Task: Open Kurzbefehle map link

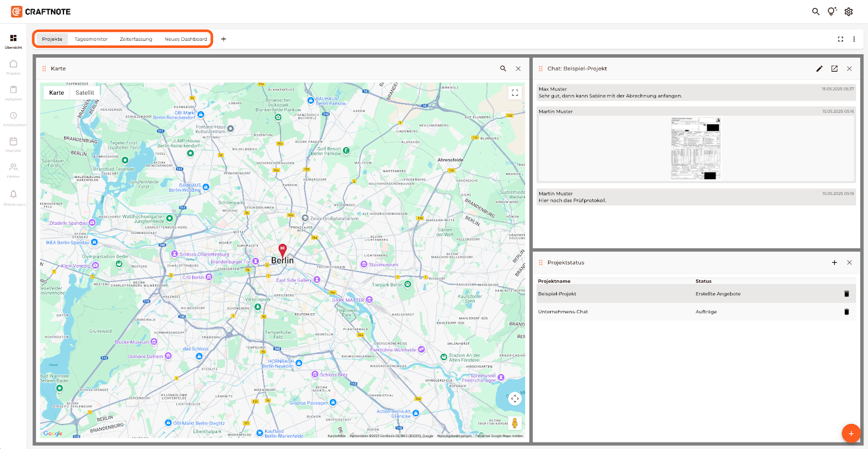Action: point(337,436)
